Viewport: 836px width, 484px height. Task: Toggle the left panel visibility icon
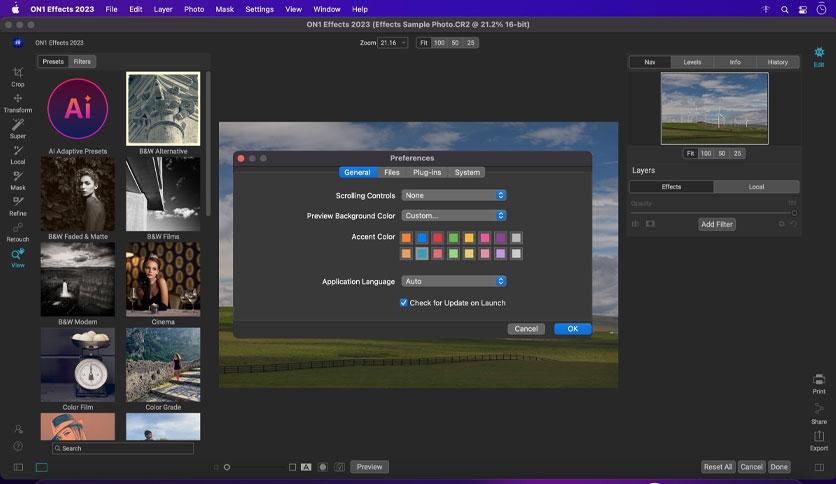pos(18,467)
